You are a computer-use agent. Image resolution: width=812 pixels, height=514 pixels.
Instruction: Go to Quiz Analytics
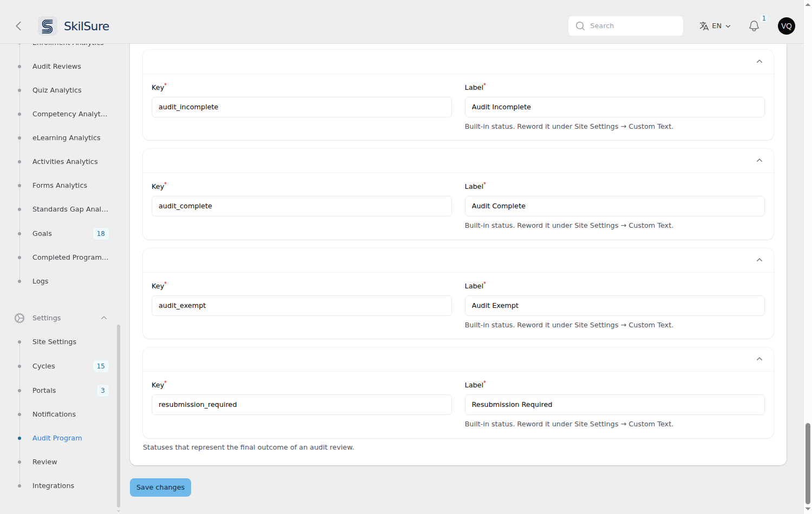57,90
